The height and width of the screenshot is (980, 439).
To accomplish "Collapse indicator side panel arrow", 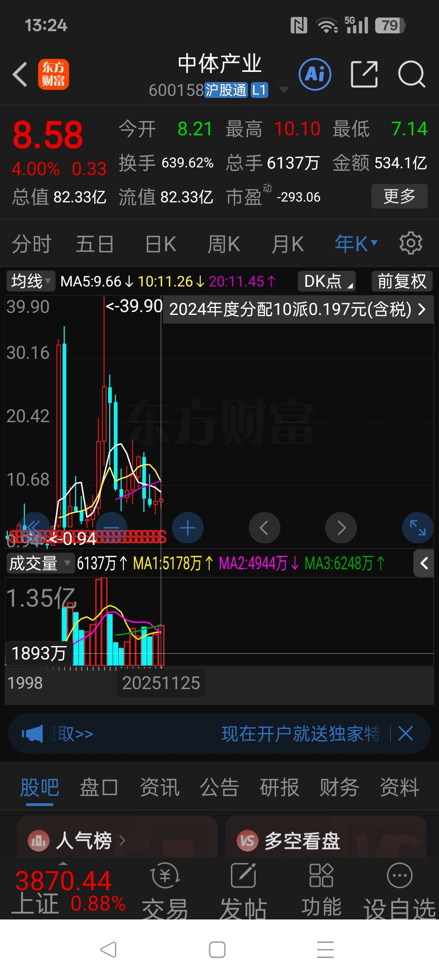I will tap(424, 563).
